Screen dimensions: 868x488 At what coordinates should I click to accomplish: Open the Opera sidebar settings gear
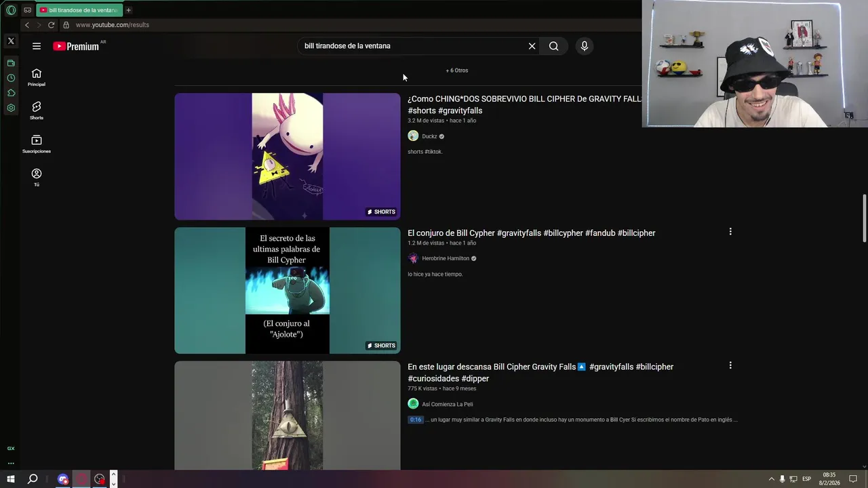(x=11, y=108)
